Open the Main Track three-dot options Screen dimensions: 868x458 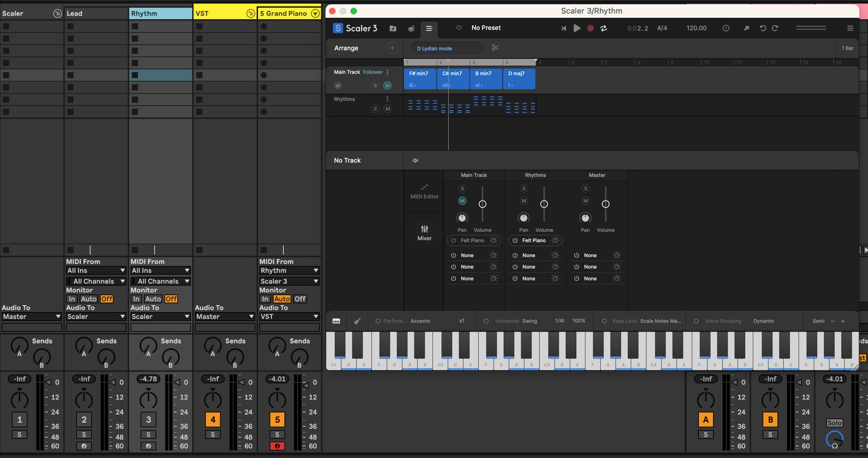[387, 72]
